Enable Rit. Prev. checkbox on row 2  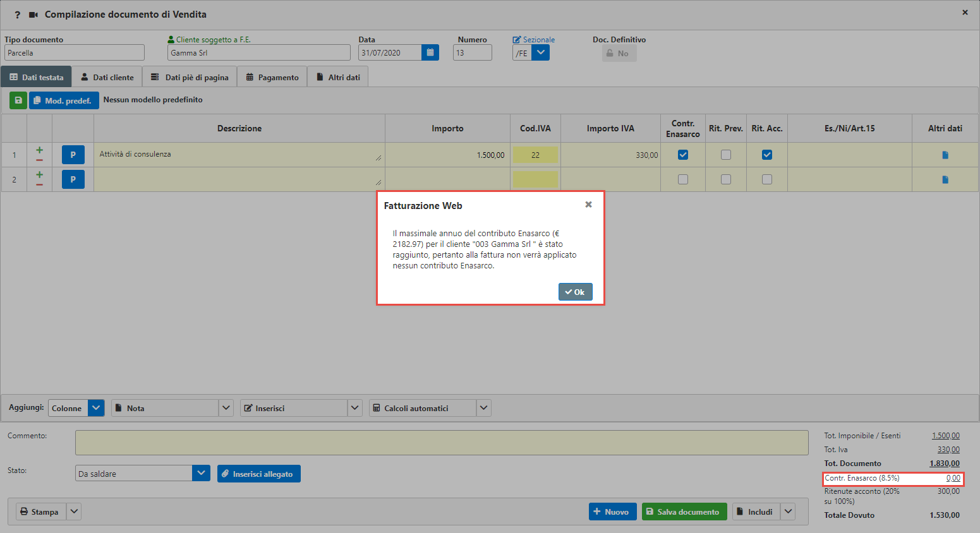pos(726,179)
